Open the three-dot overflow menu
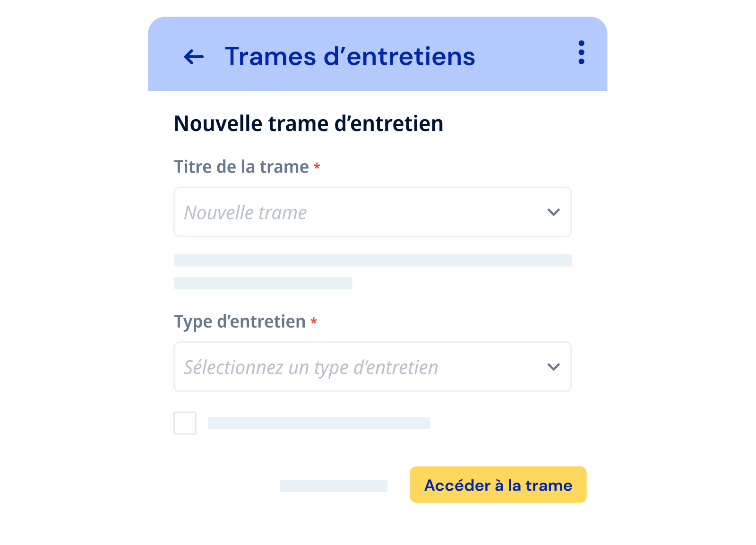756x545 pixels. pyautogui.click(x=580, y=53)
